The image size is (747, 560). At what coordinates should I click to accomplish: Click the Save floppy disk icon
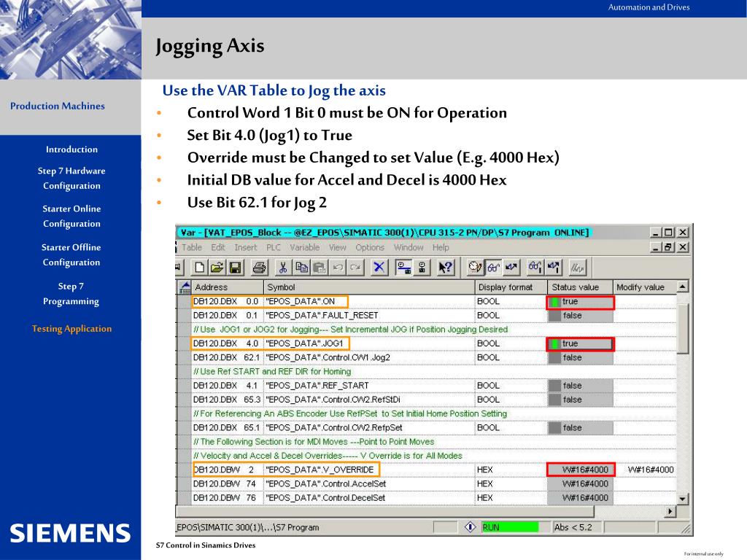point(236,268)
